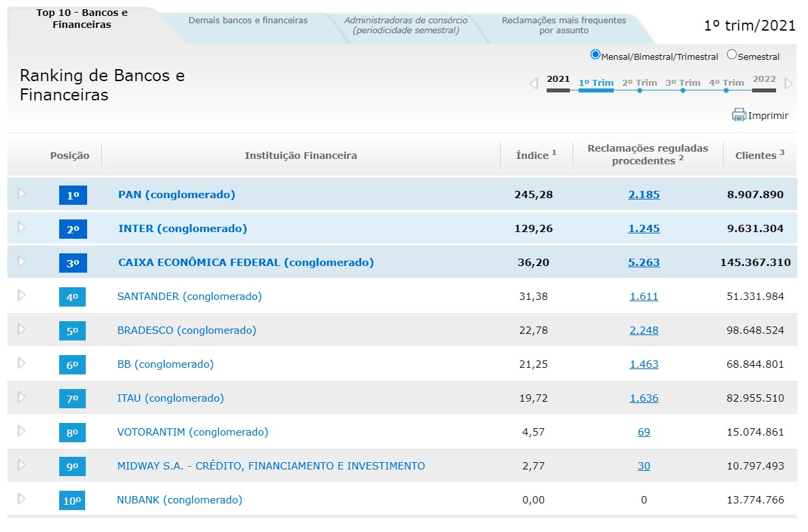This screenshot has width=808, height=532.
Task: Click the 3º position badge for Caixa
Action: coord(72,263)
